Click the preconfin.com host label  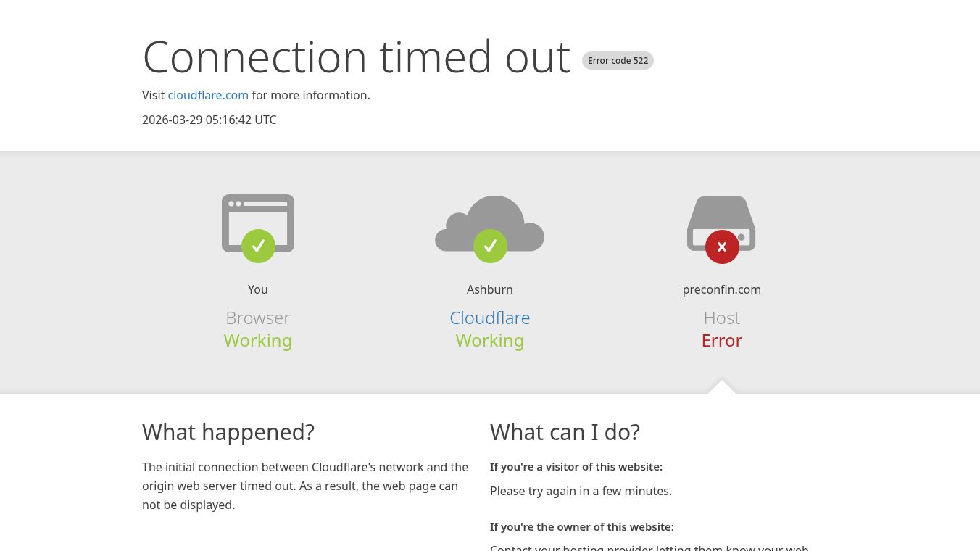721,289
